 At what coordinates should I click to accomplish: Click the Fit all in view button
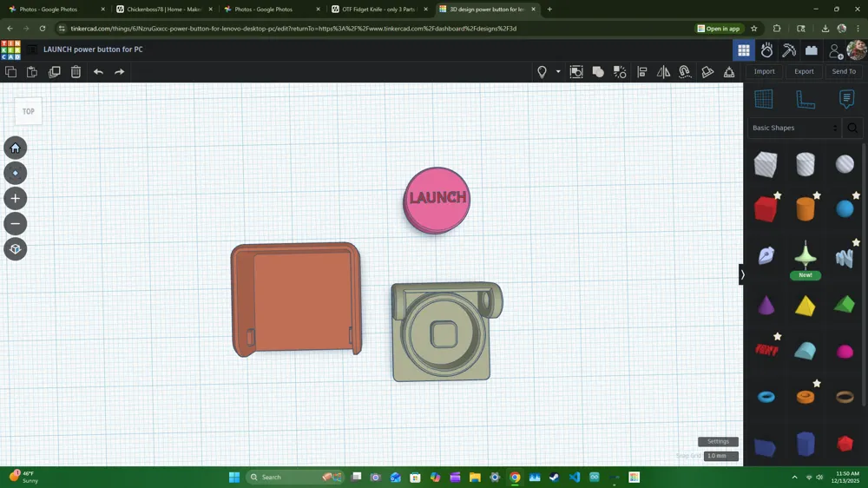[16, 174]
